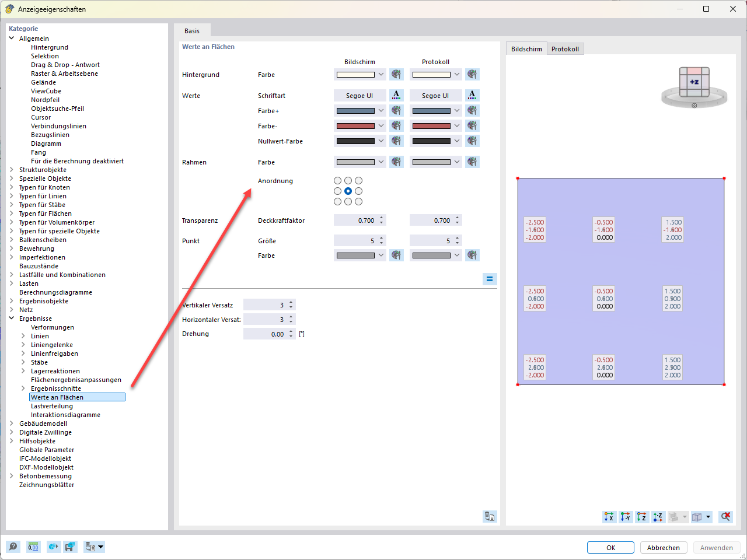
Task: Collapse the Allgemein tree category
Action: (x=12, y=38)
